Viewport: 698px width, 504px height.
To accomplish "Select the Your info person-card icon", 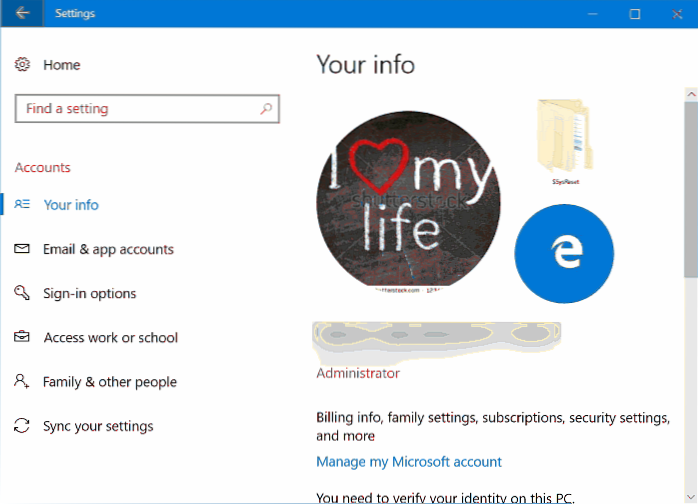I will point(23,205).
